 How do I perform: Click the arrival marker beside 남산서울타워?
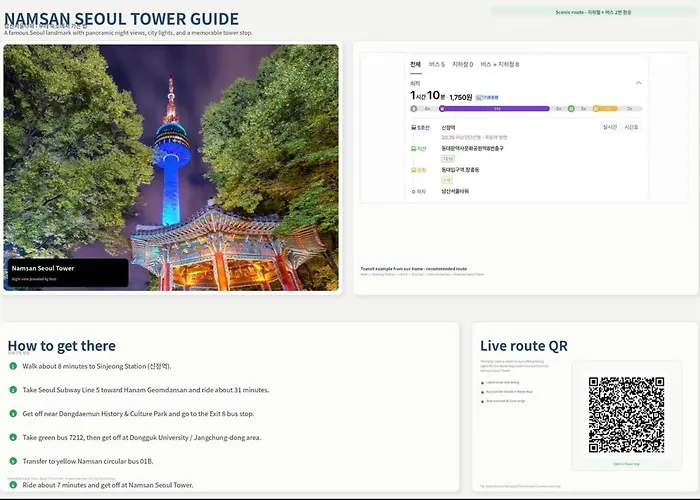(413, 192)
